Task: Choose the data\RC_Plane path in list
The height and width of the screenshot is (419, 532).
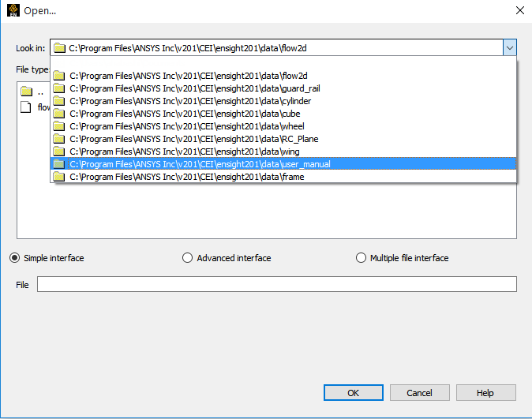Action: coord(283,139)
